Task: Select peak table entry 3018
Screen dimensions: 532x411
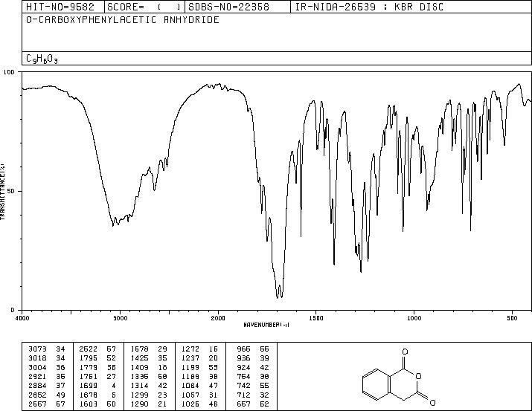Action: (x=37, y=358)
